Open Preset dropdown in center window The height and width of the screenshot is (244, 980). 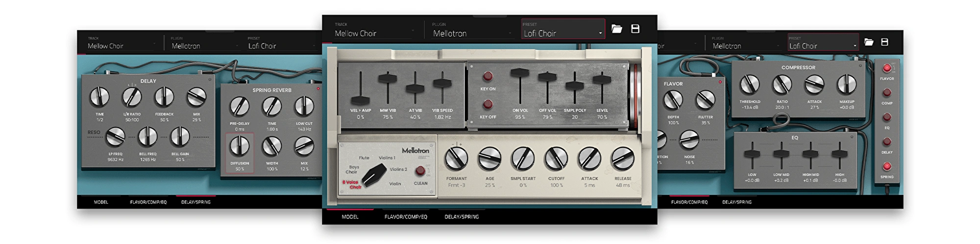tap(563, 29)
